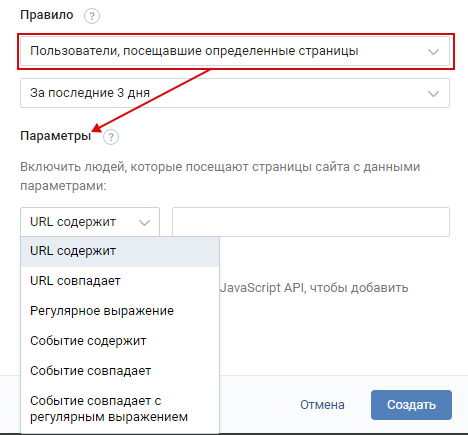The height and width of the screenshot is (435, 468).
Task: Select URL совпадает option
Action: (x=120, y=281)
